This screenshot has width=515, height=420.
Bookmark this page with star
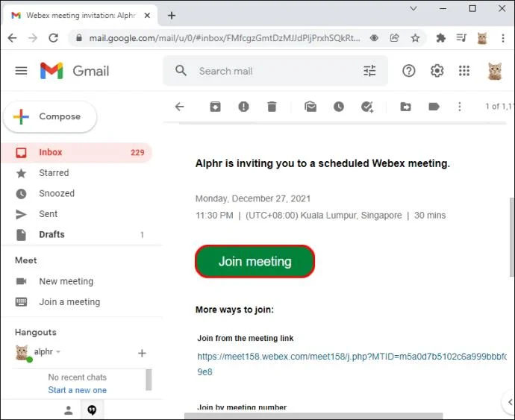click(x=415, y=38)
